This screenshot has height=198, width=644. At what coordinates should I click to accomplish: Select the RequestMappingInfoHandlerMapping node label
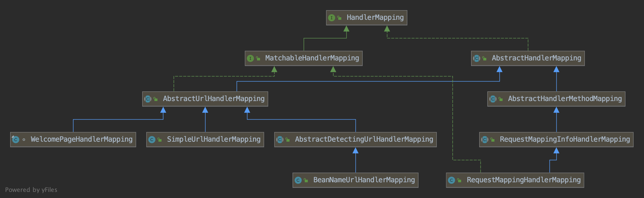coord(565,139)
